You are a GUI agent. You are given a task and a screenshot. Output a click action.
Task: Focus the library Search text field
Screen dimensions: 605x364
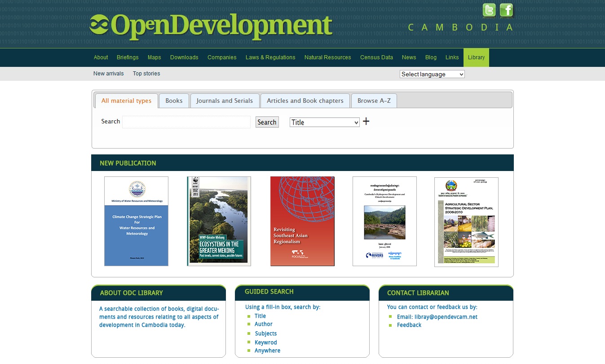pyautogui.click(x=186, y=122)
